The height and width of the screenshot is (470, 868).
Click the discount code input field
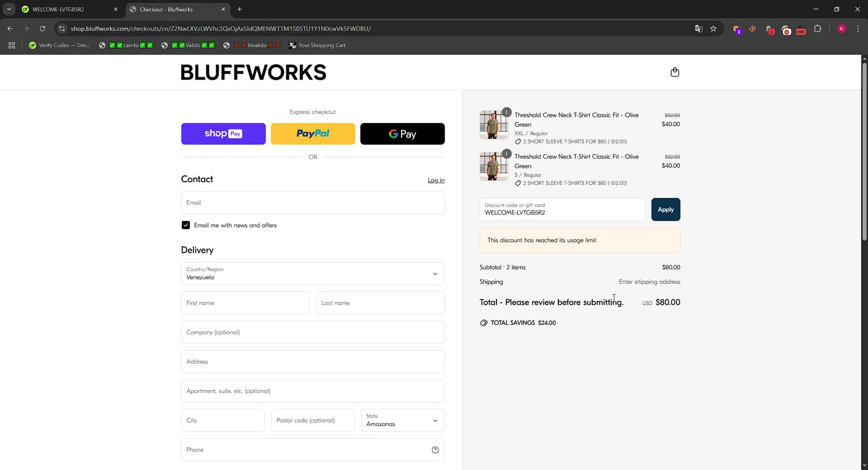click(562, 209)
